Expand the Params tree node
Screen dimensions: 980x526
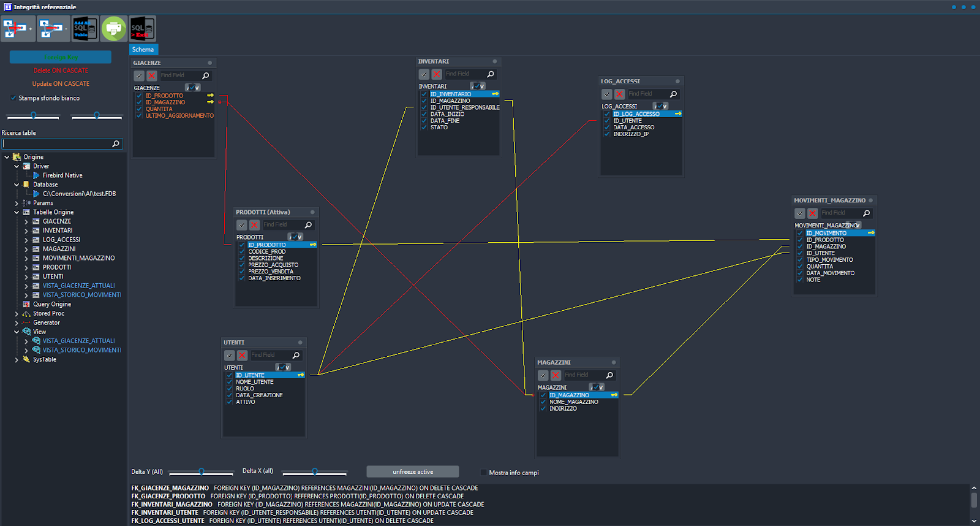coord(17,203)
